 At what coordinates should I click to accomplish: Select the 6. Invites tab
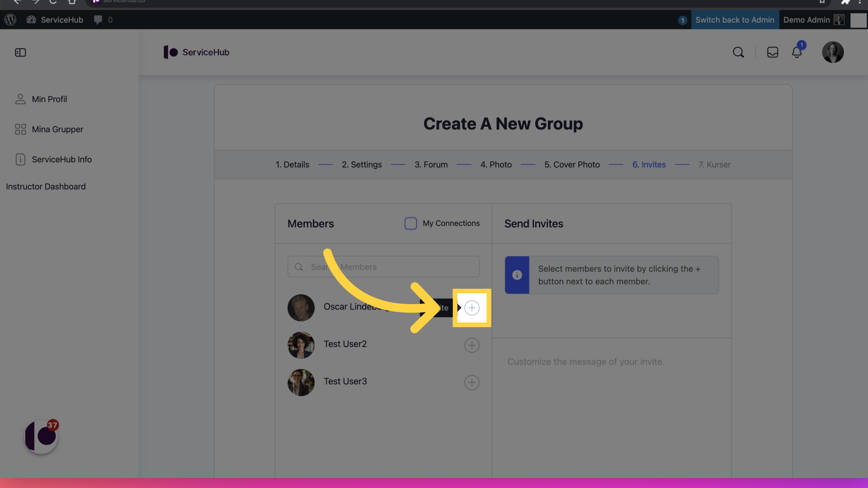pos(649,164)
